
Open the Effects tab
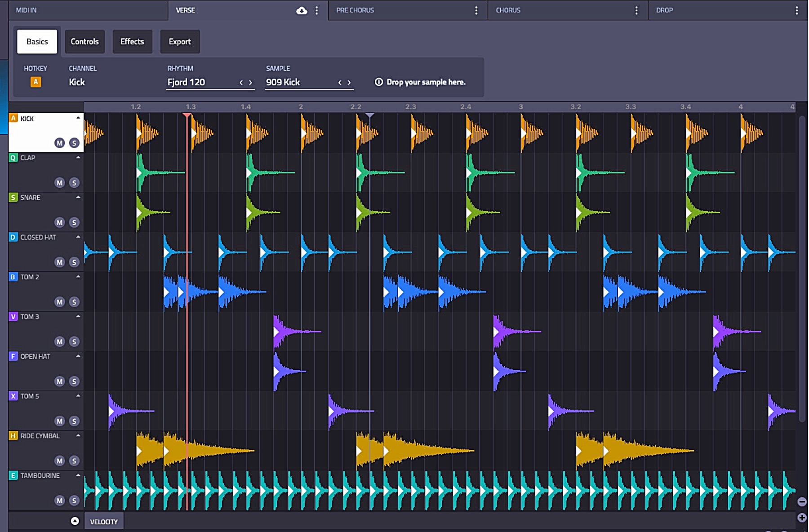pyautogui.click(x=132, y=42)
